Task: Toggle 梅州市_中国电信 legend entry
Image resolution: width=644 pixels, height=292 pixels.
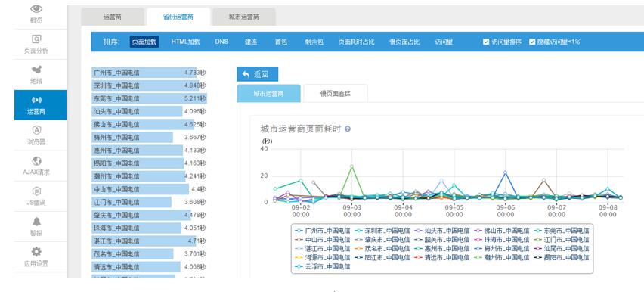Action: [501, 249]
